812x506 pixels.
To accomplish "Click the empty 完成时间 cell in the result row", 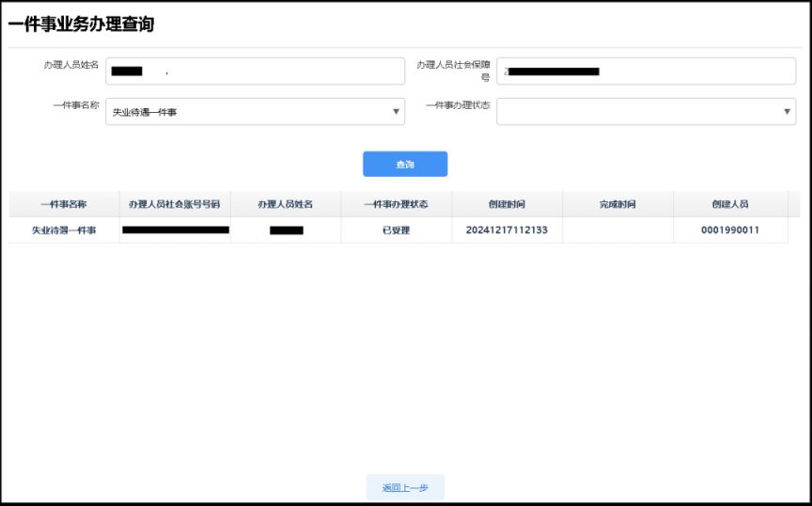I will [617, 230].
